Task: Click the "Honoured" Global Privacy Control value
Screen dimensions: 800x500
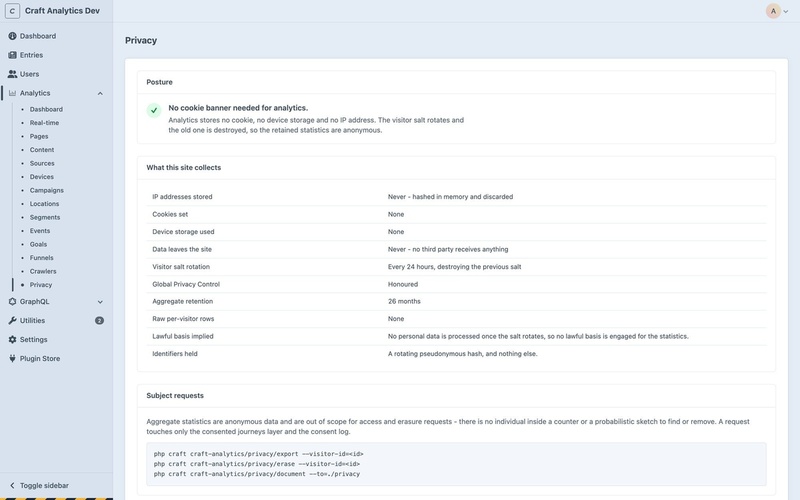Action: (403, 284)
